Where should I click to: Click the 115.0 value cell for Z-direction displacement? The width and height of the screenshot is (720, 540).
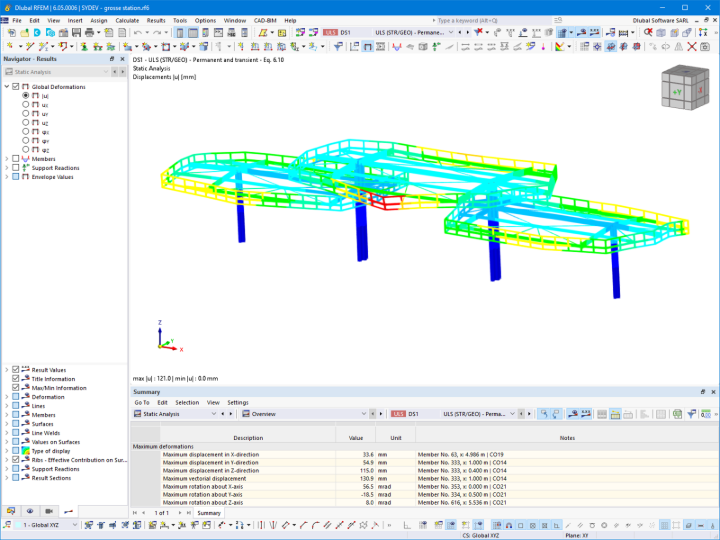[355, 470]
